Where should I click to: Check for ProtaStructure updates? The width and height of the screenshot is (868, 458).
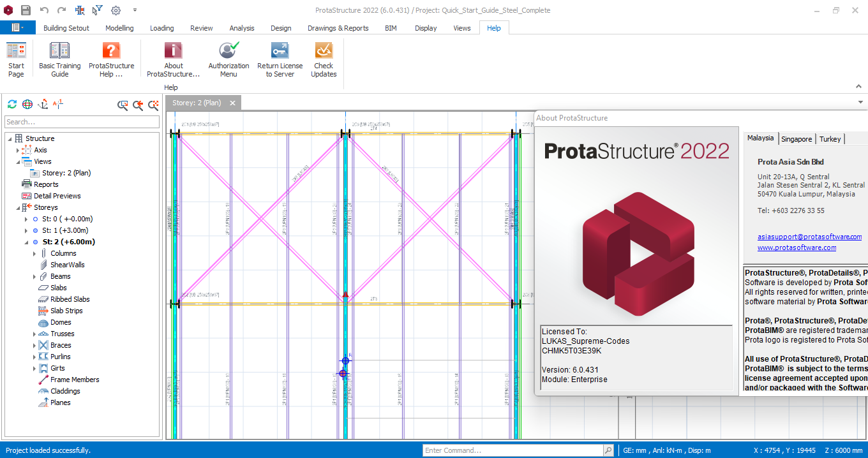323,57
